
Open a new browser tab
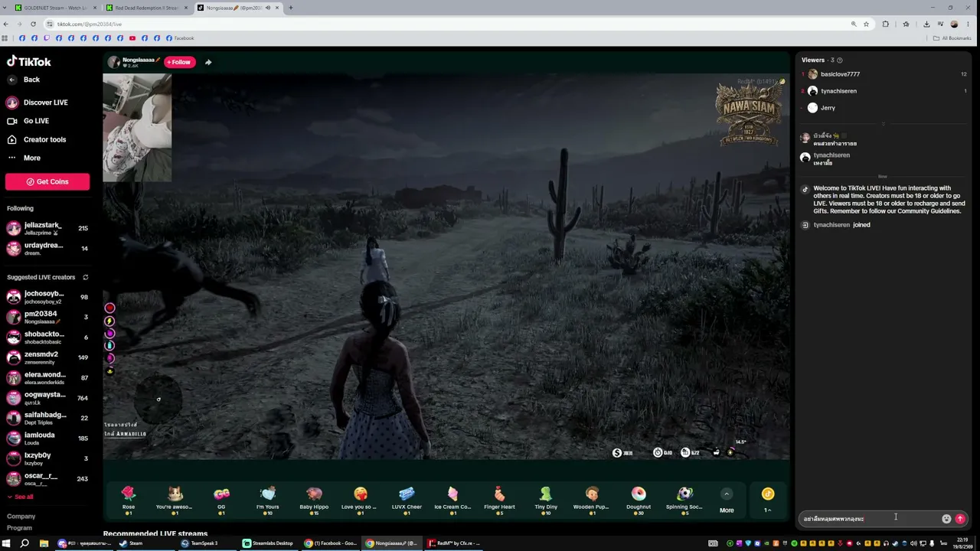[x=291, y=8]
